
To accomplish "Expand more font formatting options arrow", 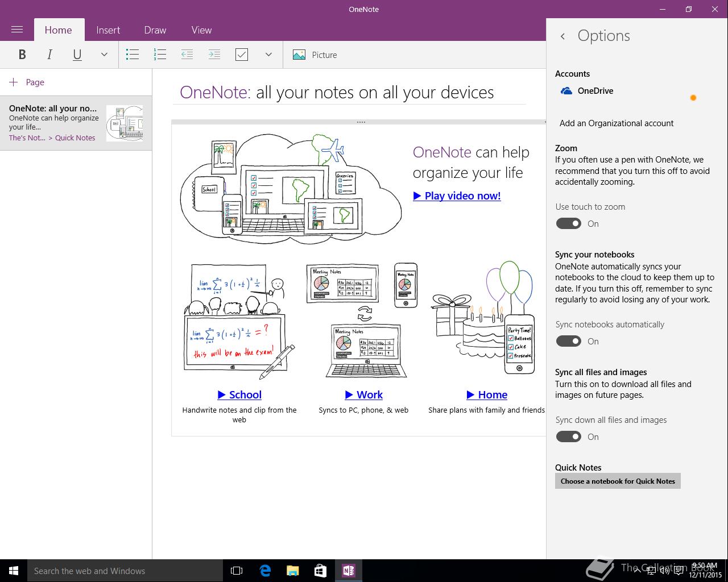I will click(x=104, y=55).
